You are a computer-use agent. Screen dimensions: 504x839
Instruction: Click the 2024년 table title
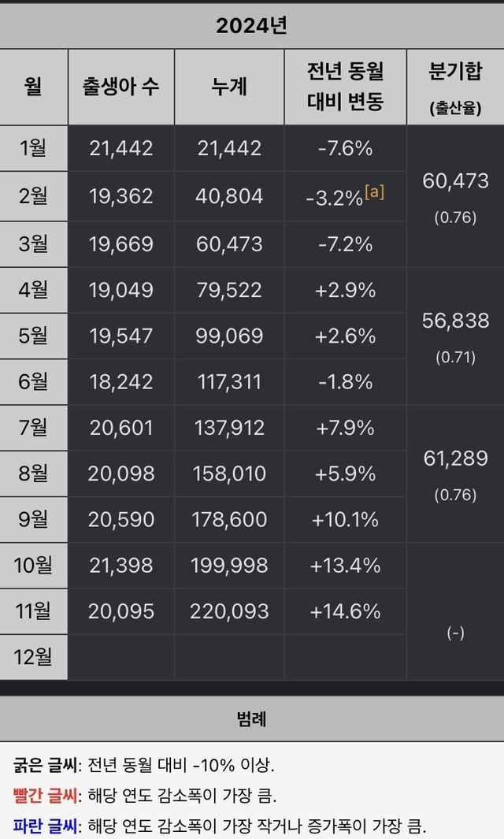252,25
